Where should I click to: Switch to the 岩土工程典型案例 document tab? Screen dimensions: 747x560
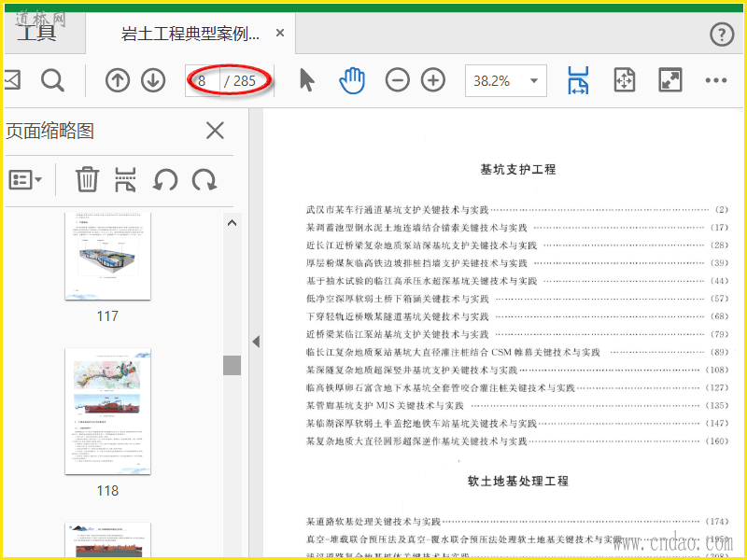(x=190, y=34)
